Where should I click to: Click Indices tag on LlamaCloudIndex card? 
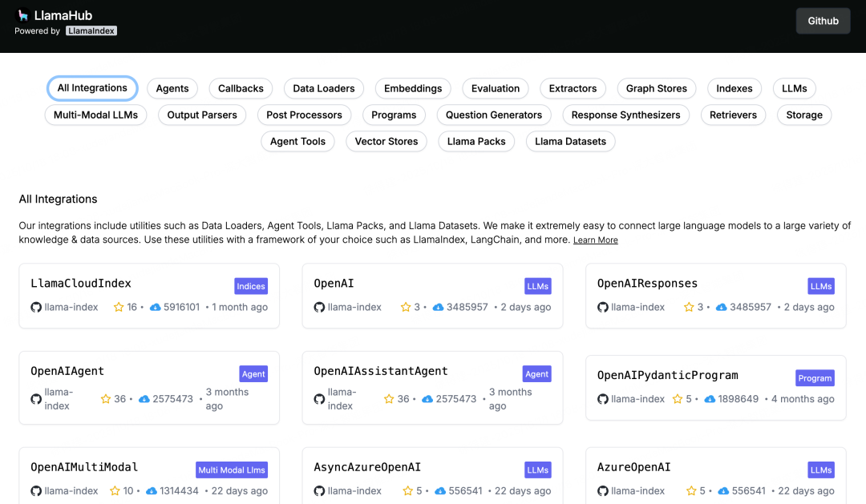tap(251, 286)
